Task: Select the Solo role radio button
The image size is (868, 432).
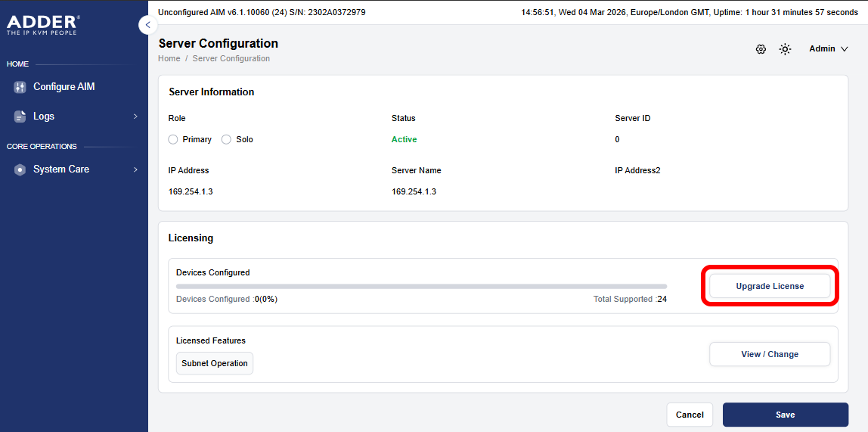Action: 226,139
